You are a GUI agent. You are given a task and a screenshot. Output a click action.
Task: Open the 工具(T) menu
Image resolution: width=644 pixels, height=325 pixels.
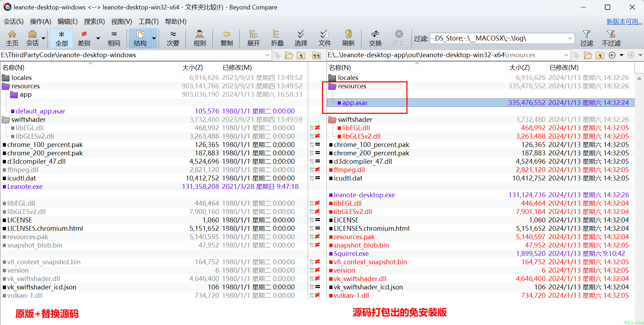[x=148, y=22]
